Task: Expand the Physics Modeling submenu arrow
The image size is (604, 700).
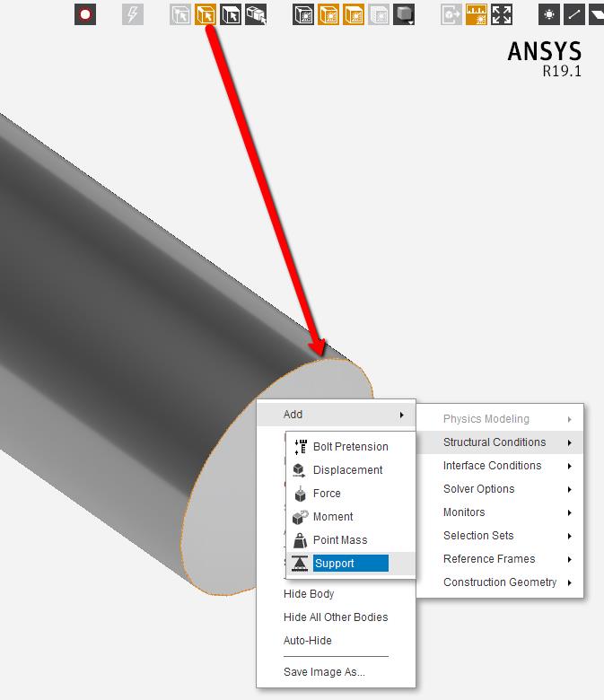Action: coord(570,419)
